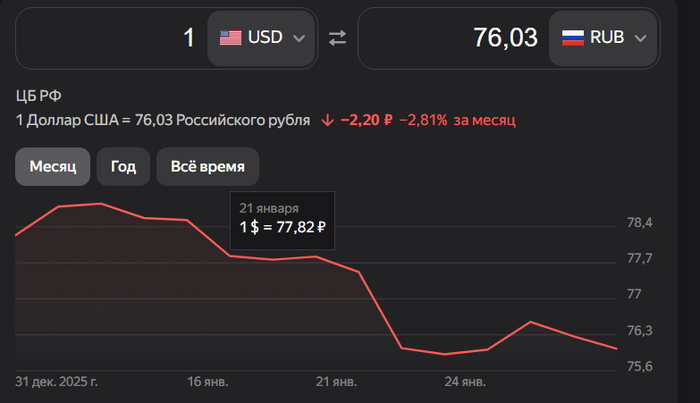Screen dimensions: 700x403
Task: Click the swap currencies arrows icon
Action: click(337, 38)
